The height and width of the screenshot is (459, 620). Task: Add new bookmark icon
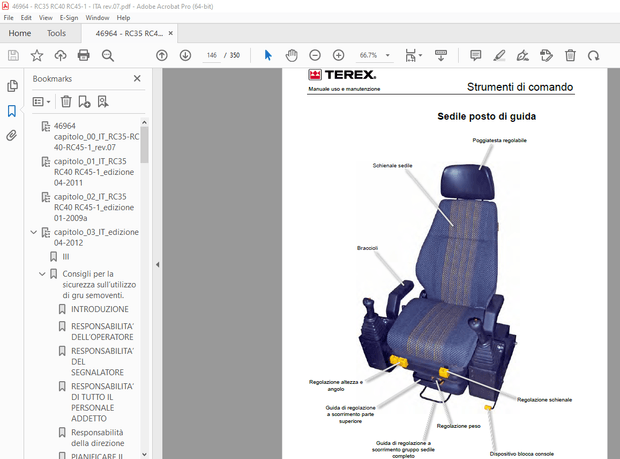coord(84,102)
